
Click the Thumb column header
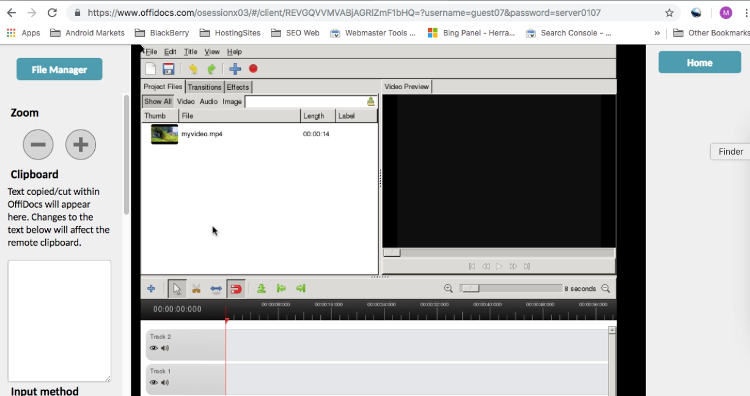[x=160, y=116]
